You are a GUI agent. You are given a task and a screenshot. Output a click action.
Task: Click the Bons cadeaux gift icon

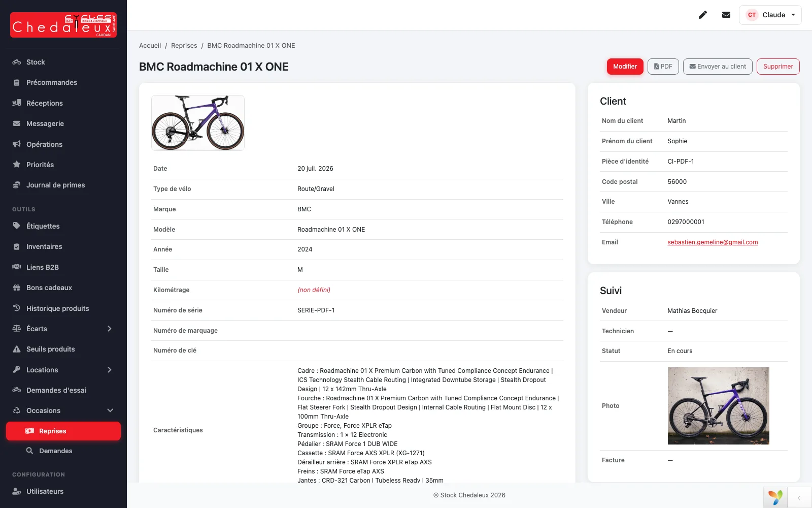point(17,288)
